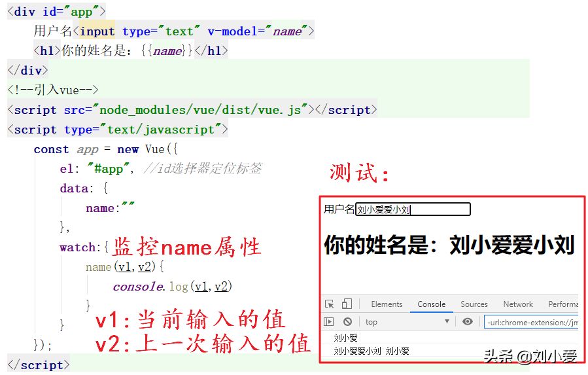Click the 'const app = new Vue({' line
Screen dimensions: 588x375
pos(106,149)
